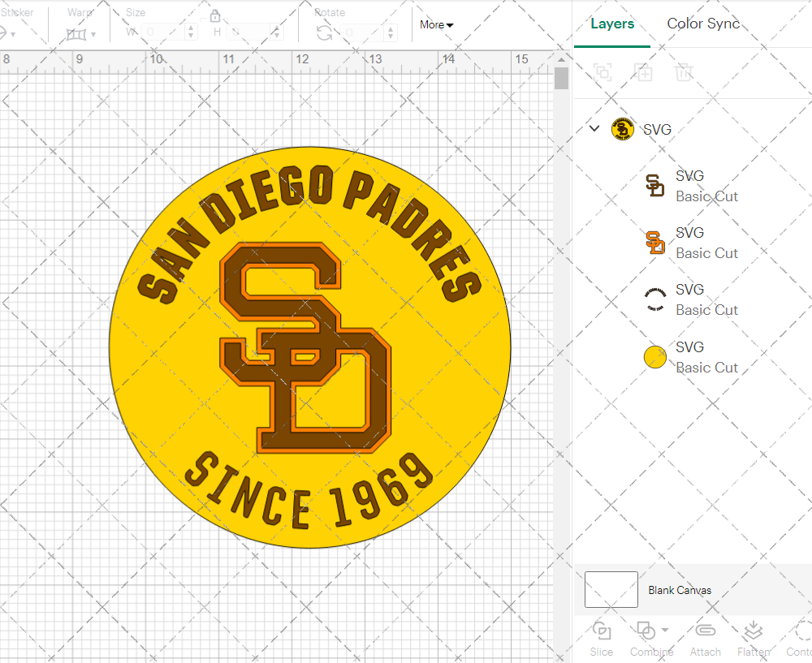Select the SD monogram on canvas
This screenshot has width=812, height=663.
(x=305, y=348)
